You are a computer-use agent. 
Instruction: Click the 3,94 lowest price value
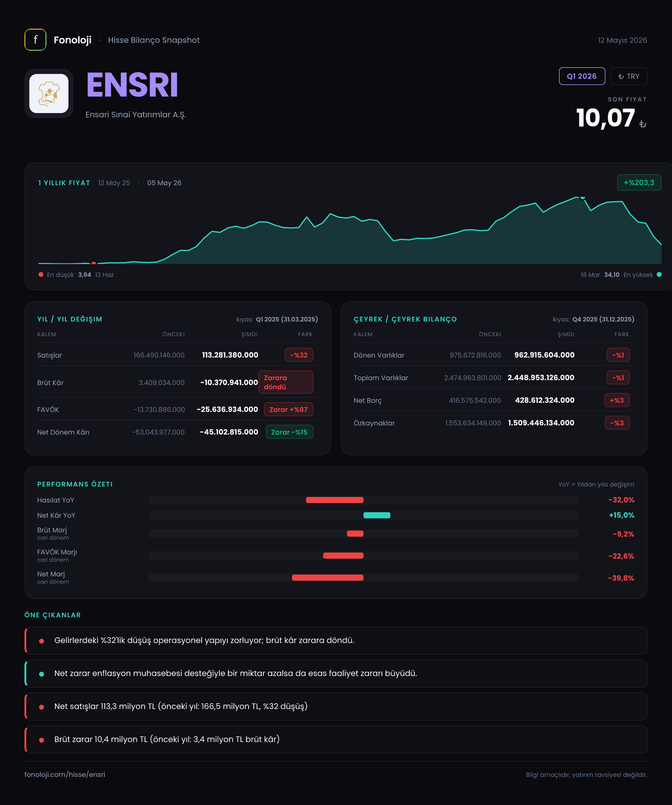click(84, 275)
